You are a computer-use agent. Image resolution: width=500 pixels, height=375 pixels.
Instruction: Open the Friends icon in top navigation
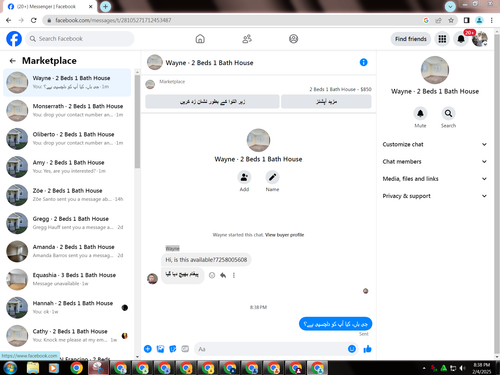click(x=247, y=39)
